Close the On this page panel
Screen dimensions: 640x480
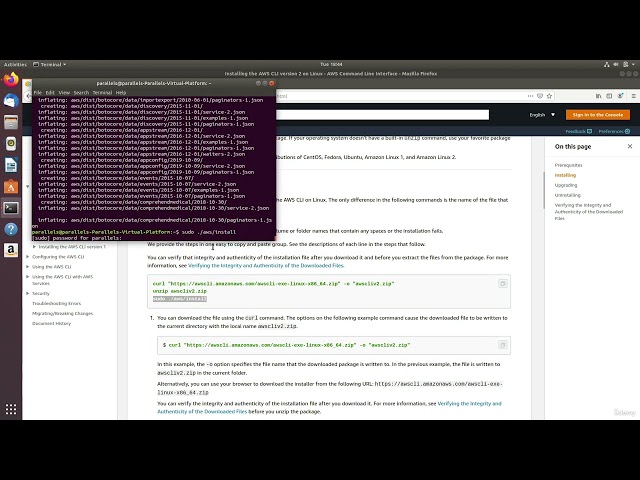[630, 146]
